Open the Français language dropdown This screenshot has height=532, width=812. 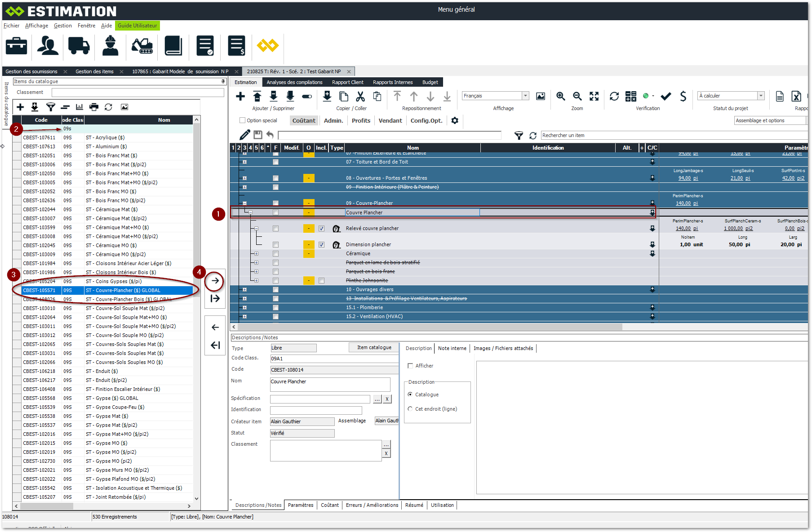[x=525, y=96]
